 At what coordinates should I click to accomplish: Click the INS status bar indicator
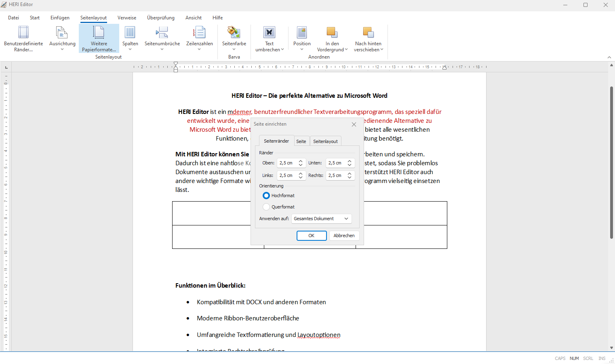click(x=602, y=358)
